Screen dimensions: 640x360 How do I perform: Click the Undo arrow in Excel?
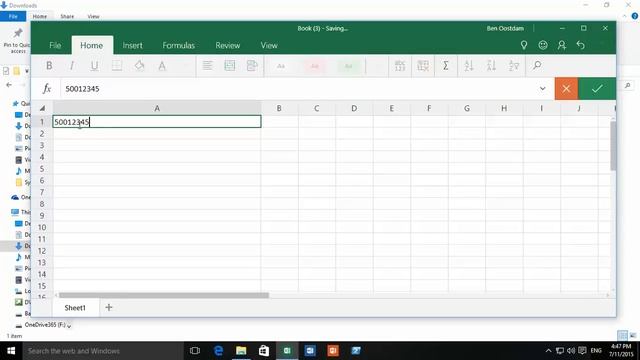[581, 45]
